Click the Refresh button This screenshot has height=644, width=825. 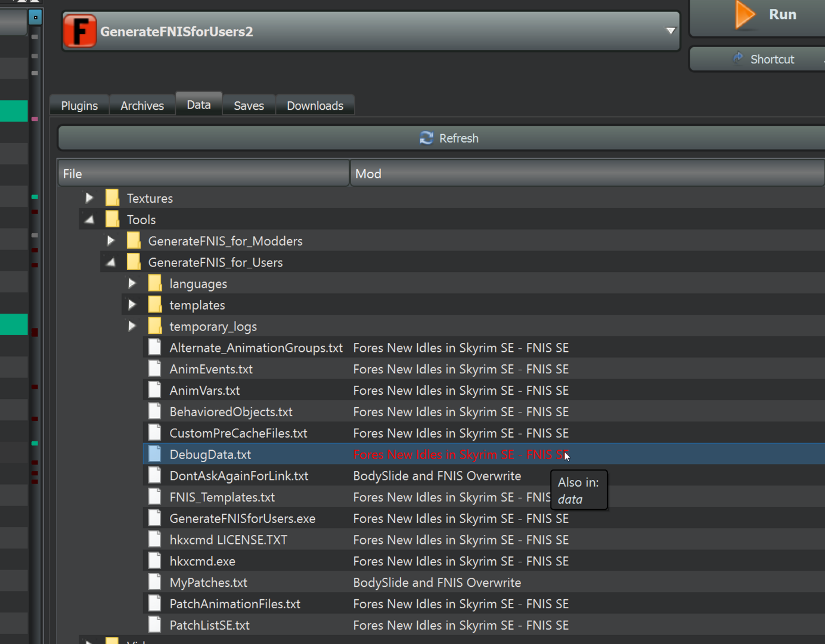tap(441, 138)
